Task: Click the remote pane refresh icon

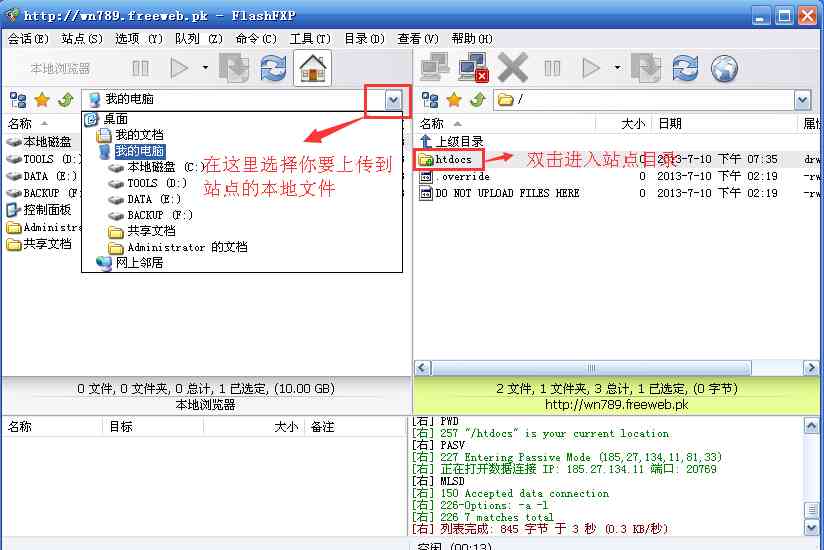Action: point(685,68)
